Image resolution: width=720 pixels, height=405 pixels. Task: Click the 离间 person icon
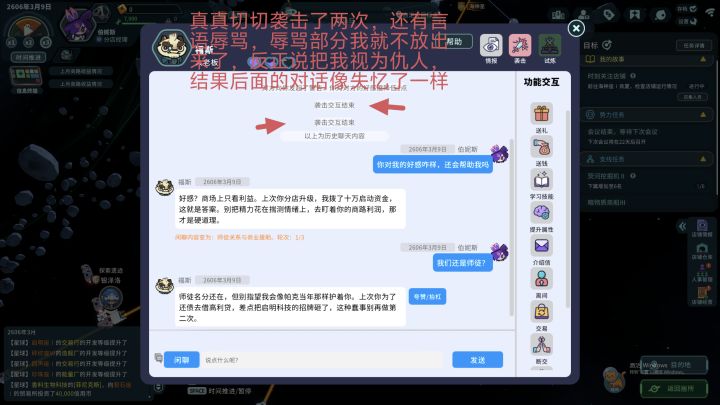tap(541, 279)
